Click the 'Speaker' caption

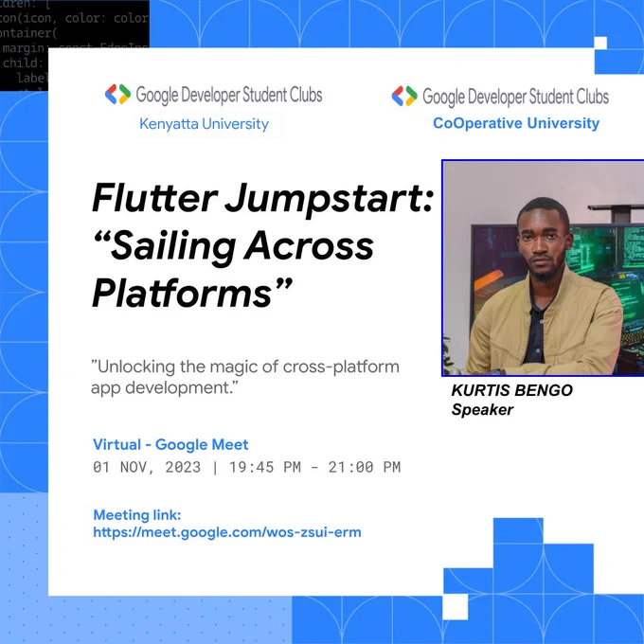pos(482,410)
